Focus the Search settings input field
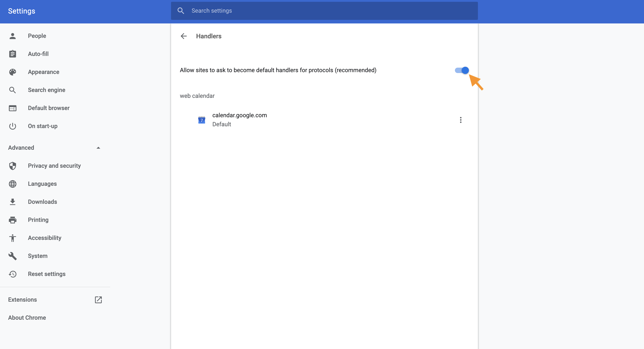 [324, 11]
